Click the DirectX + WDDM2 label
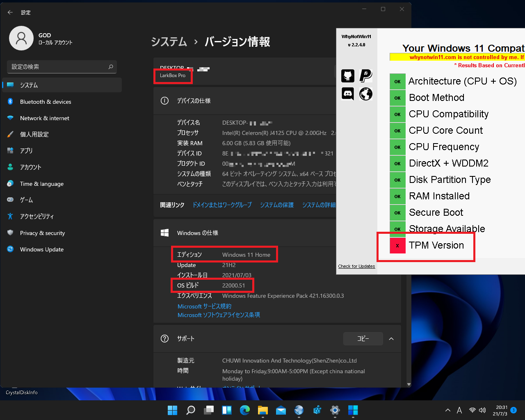This screenshot has height=420, width=525. pos(449,163)
